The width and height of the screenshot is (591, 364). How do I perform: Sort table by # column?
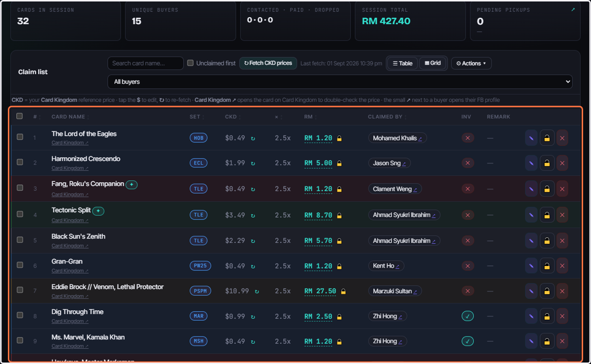[x=36, y=117]
